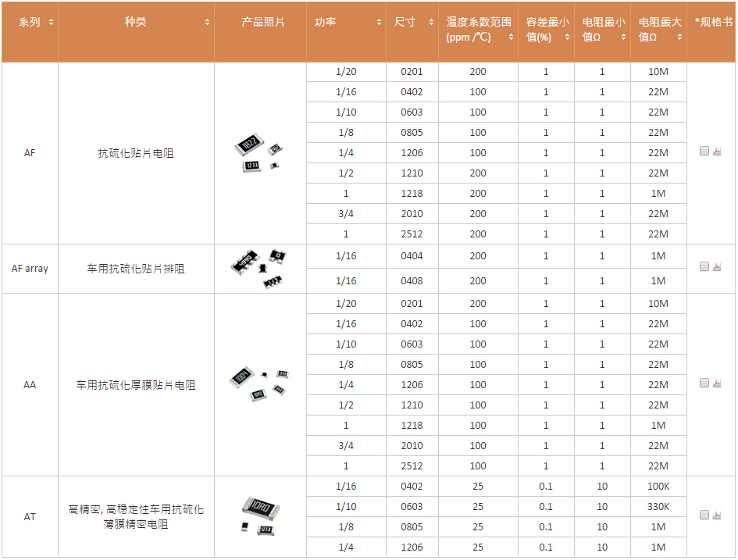738x560 pixels.
Task: Tick the checkbox for the AF series row
Action: (704, 152)
